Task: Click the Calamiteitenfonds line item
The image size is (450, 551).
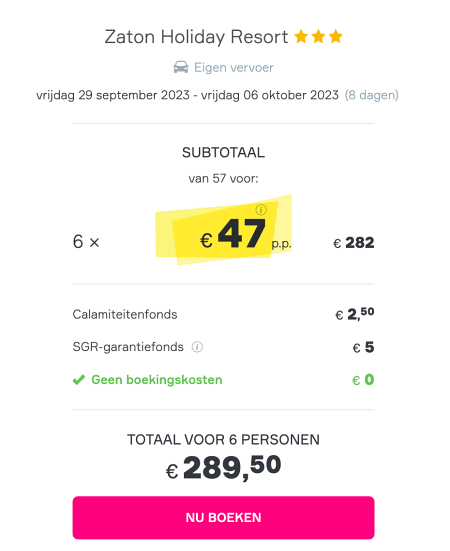Action: [223, 314]
